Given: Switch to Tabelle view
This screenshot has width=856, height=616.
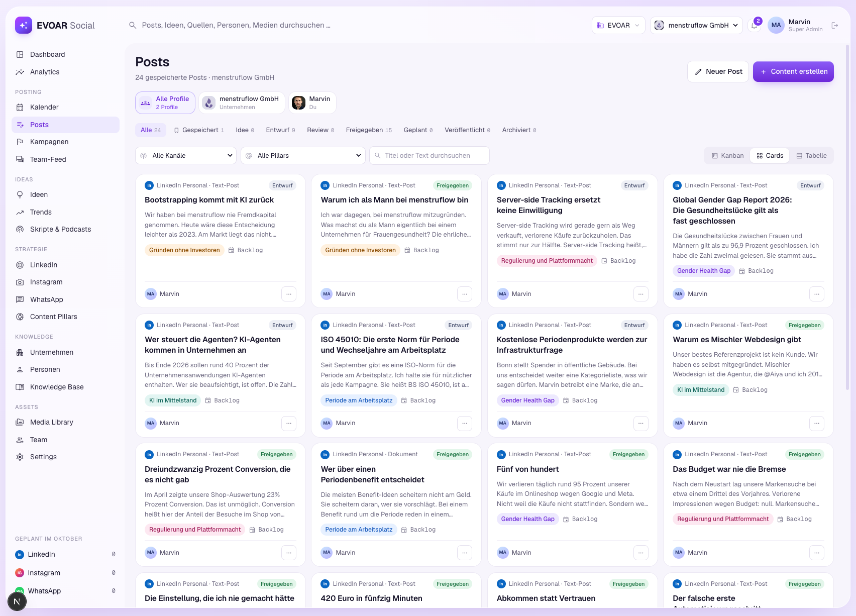Looking at the screenshot, I should click(x=811, y=156).
